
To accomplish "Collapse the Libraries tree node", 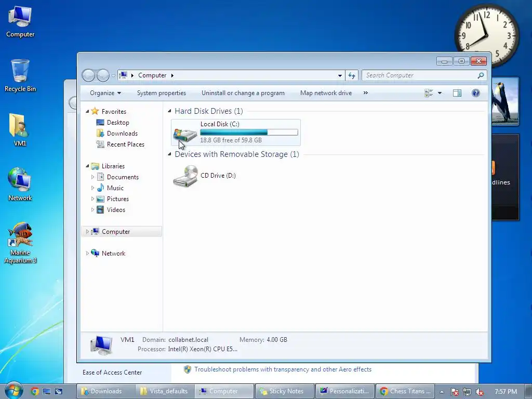I will click(x=87, y=166).
